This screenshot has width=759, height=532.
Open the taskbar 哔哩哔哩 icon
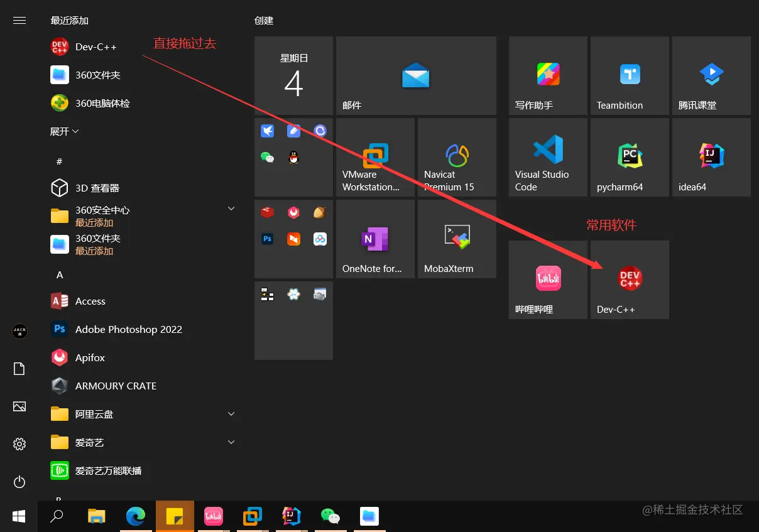tap(214, 516)
